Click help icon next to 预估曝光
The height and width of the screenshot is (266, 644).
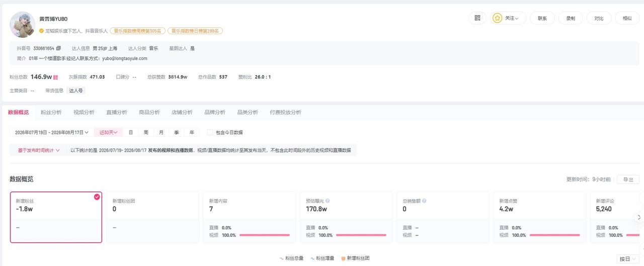328,201
